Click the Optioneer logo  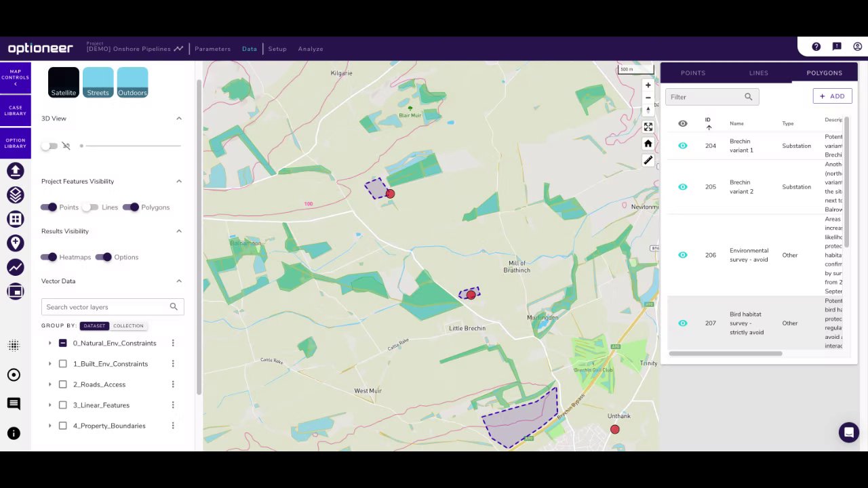click(41, 49)
